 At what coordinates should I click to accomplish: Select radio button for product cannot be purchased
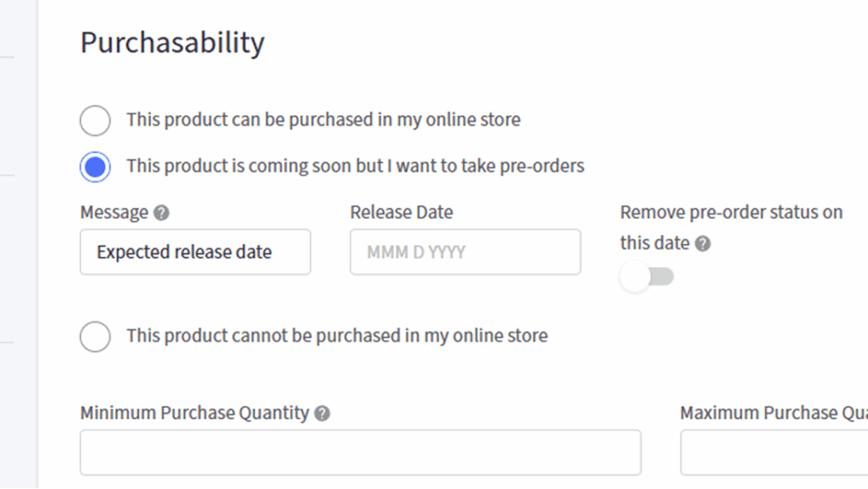(x=95, y=336)
